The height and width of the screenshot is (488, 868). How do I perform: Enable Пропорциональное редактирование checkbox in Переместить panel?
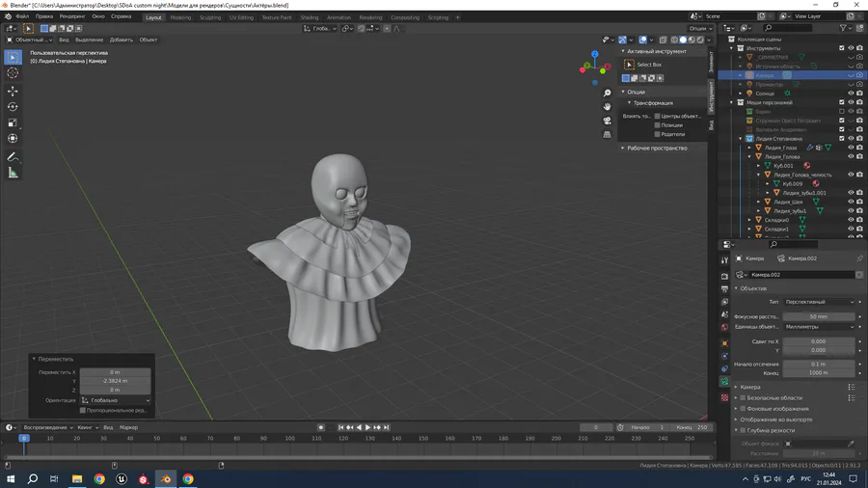83,411
